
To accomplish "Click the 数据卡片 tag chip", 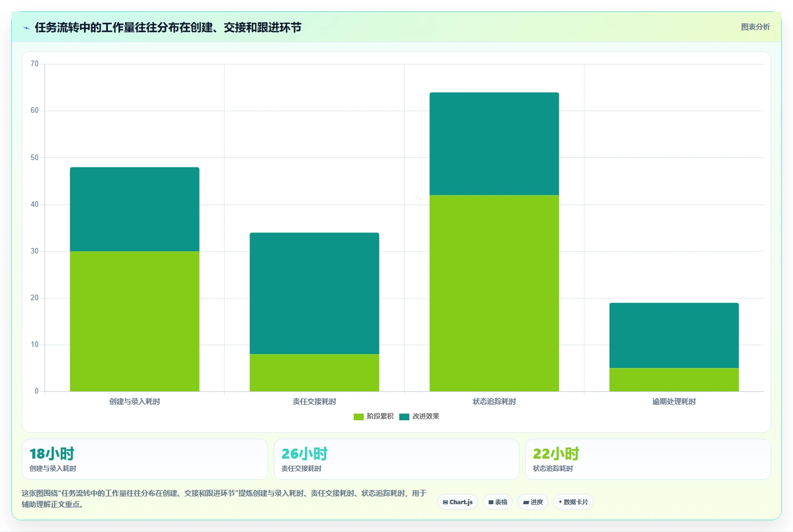I will point(573,502).
